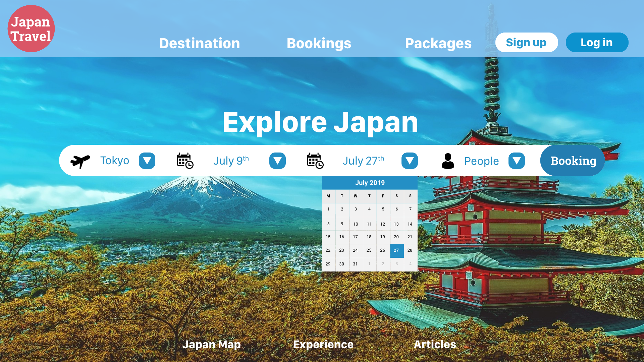The height and width of the screenshot is (362, 644).
Task: Select the Experience link at bottom
Action: tap(323, 345)
